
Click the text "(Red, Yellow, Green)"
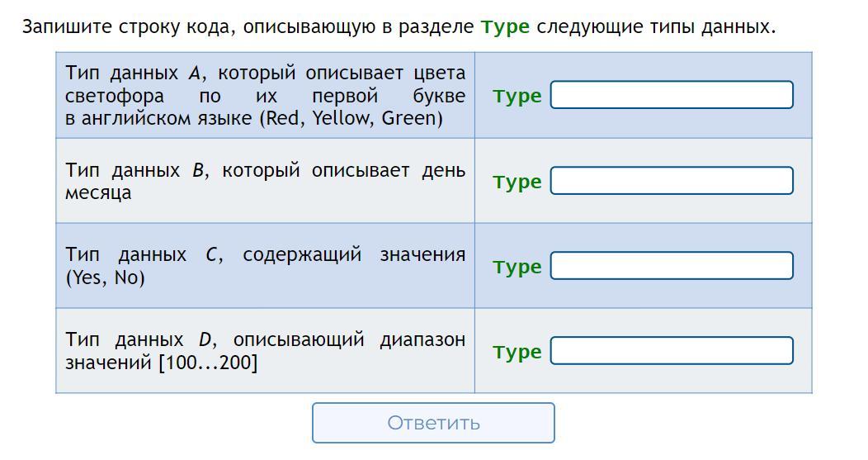[351, 118]
